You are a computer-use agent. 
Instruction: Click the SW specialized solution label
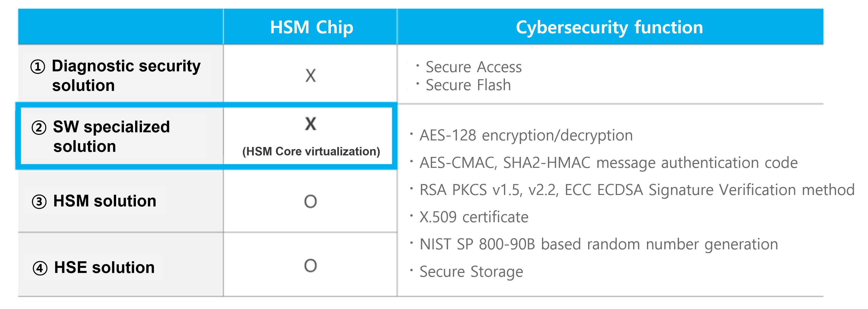(111, 136)
